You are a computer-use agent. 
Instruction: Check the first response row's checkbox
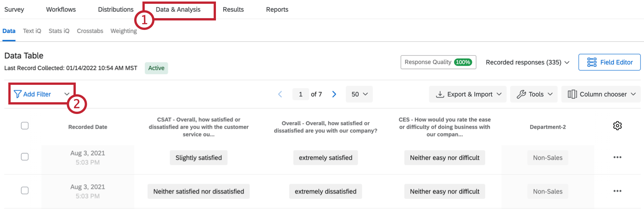(x=25, y=157)
